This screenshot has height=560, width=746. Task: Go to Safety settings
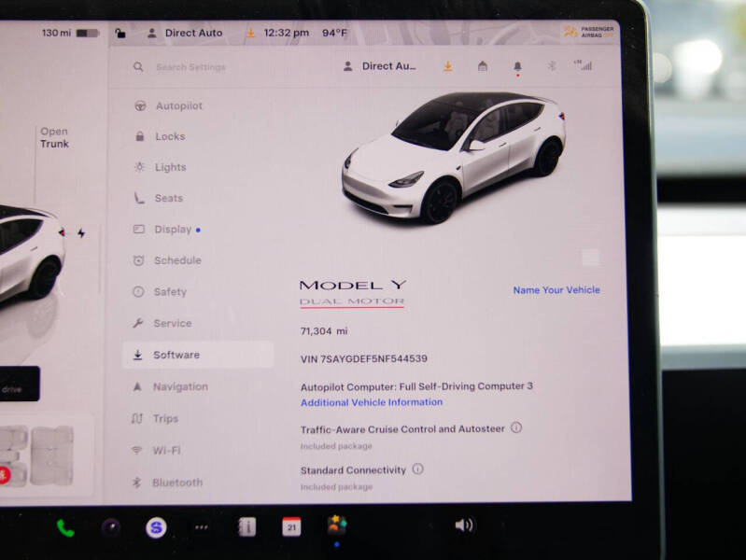click(x=159, y=291)
